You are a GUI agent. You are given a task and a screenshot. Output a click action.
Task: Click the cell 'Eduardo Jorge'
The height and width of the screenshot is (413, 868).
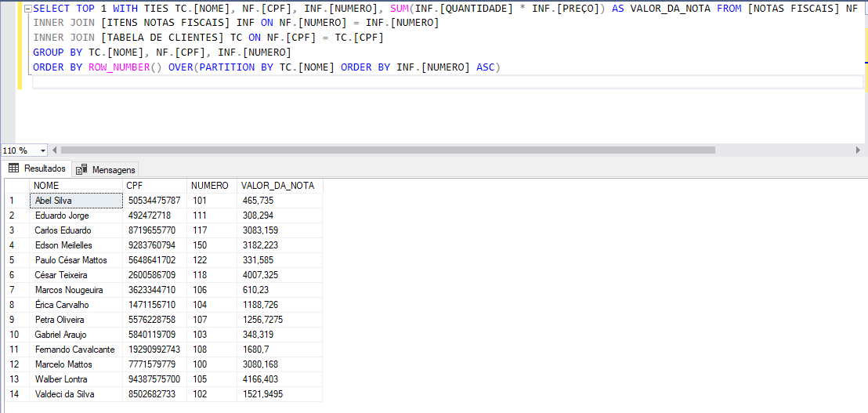pos(76,216)
